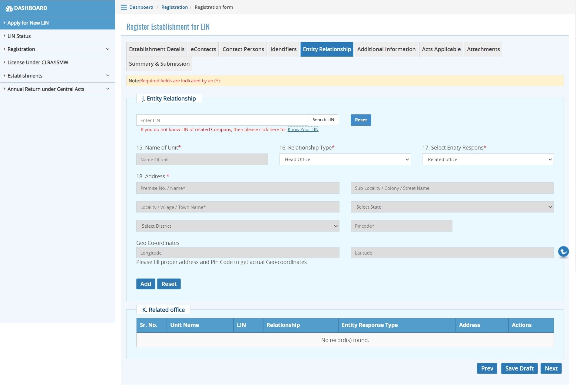Switch to the Establishment Details tab
576x392 pixels.
point(157,49)
